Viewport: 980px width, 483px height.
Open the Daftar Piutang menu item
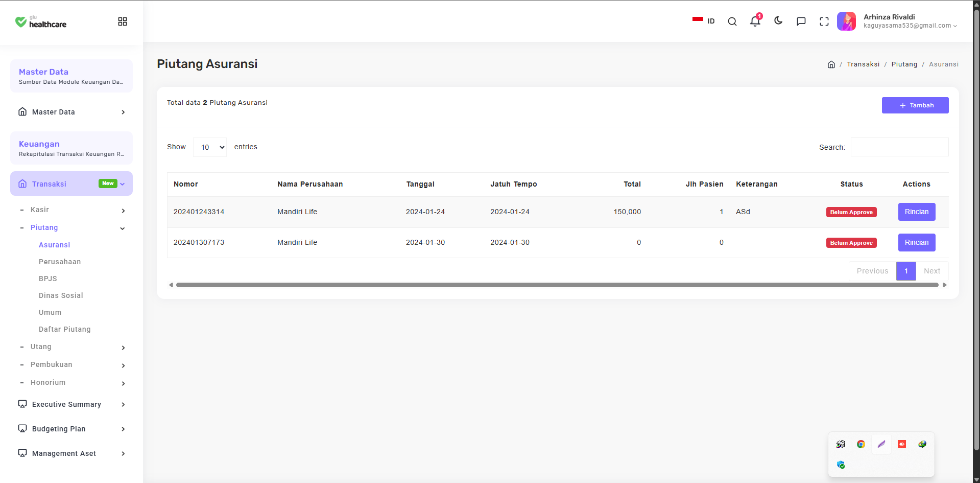click(65, 329)
